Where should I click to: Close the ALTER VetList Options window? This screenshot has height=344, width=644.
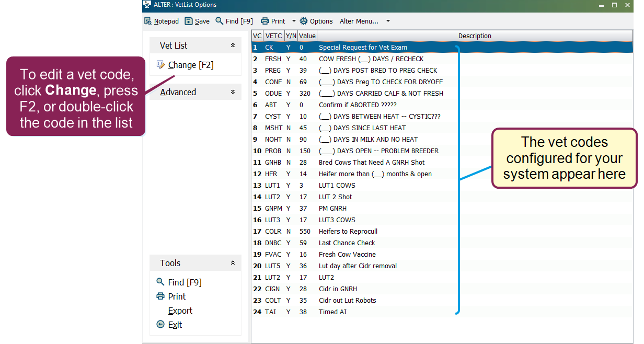[627, 5]
